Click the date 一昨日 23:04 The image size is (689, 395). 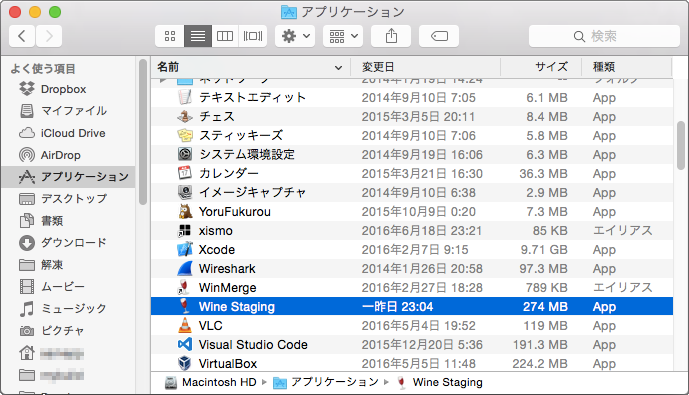tap(398, 307)
